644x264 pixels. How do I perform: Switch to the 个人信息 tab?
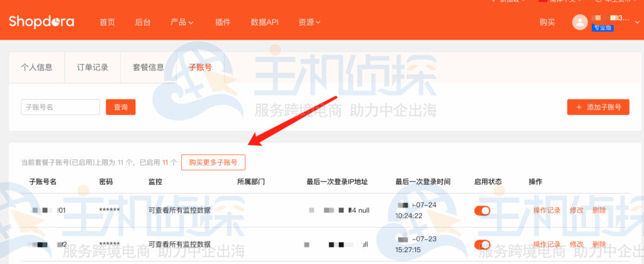[x=37, y=67]
